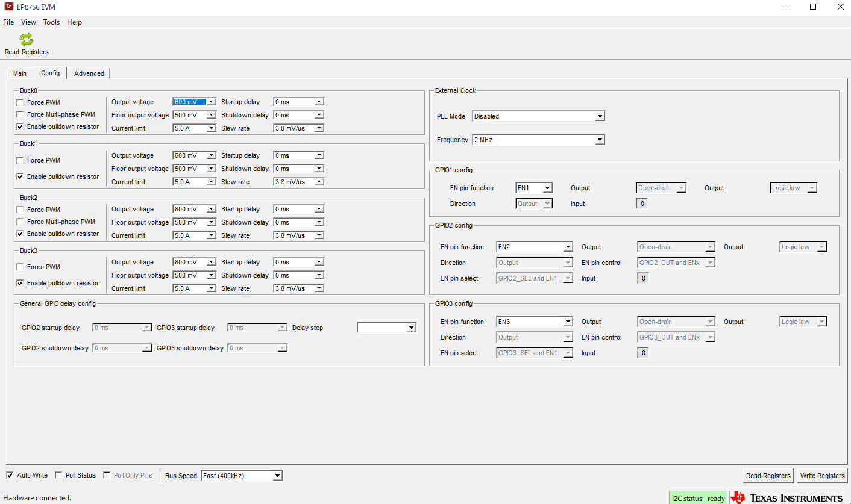The height and width of the screenshot is (504, 851).
Task: Enable the Poll Status checkbox
Action: pos(58,475)
